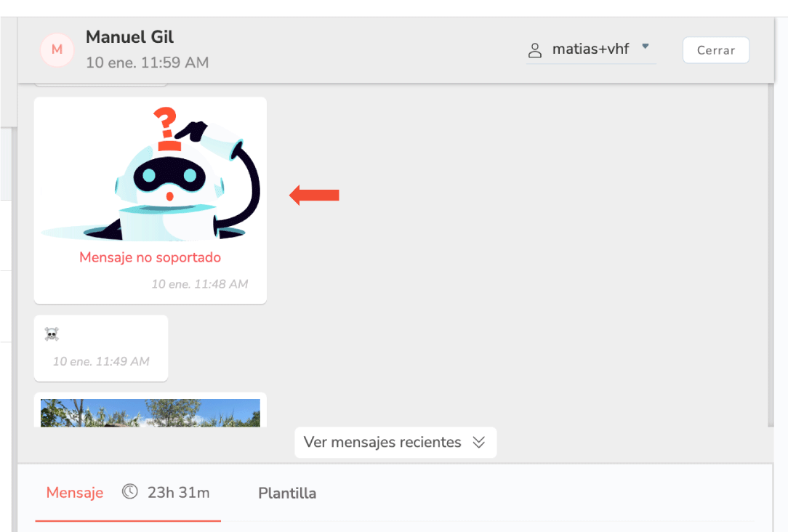Switch to the Mensaje tab
Image resolution: width=788 pixels, height=532 pixels.
tap(74, 493)
